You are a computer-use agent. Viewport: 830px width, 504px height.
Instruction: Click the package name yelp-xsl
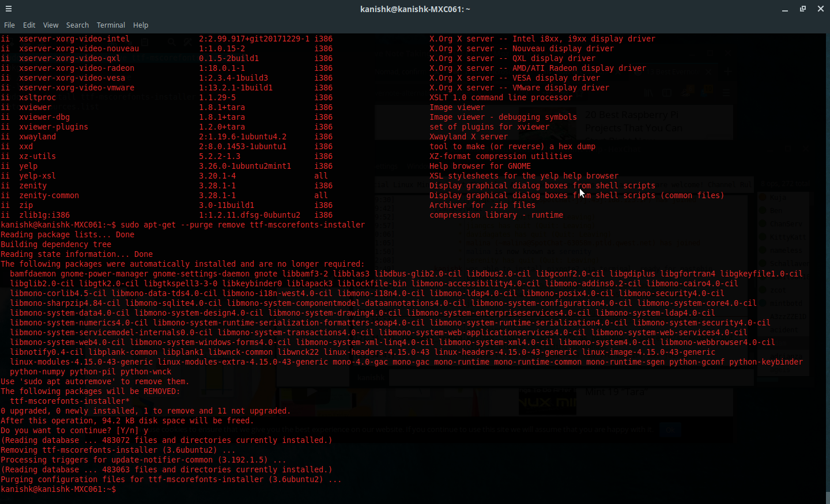coord(37,176)
